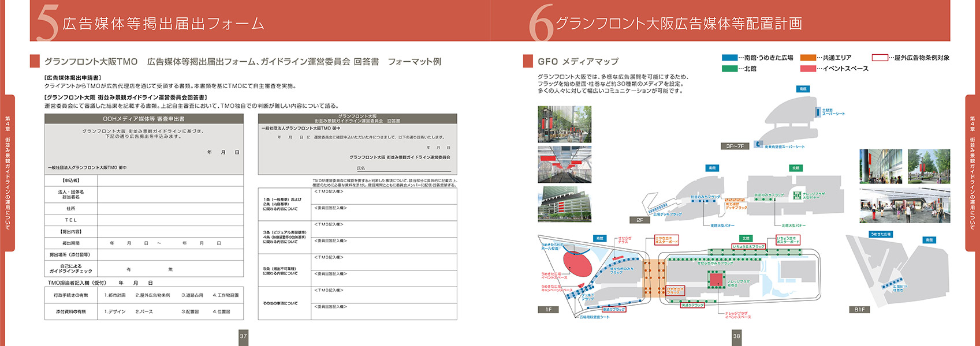This screenshot has width=980, height=346.
Task: Select option 3.道路占用
Action: click(192, 295)
